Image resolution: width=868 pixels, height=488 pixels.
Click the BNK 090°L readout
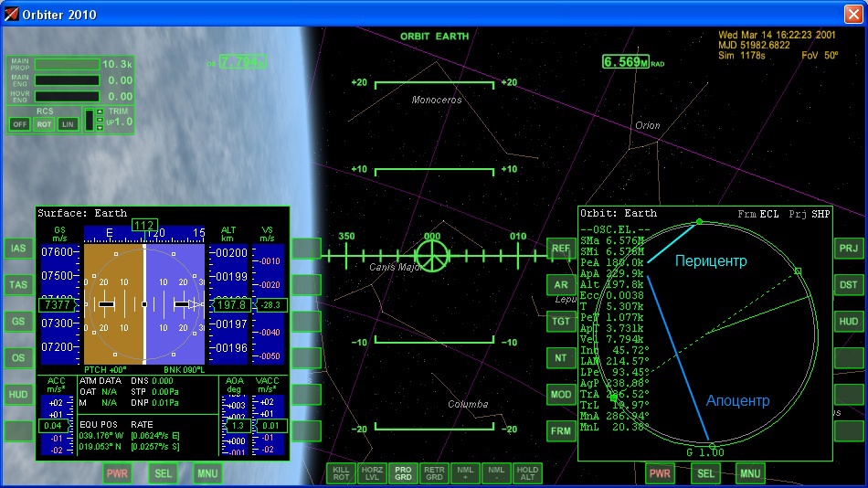184,369
